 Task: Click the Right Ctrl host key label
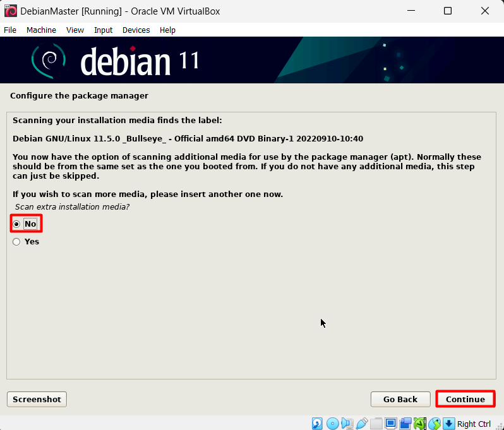coord(474,424)
